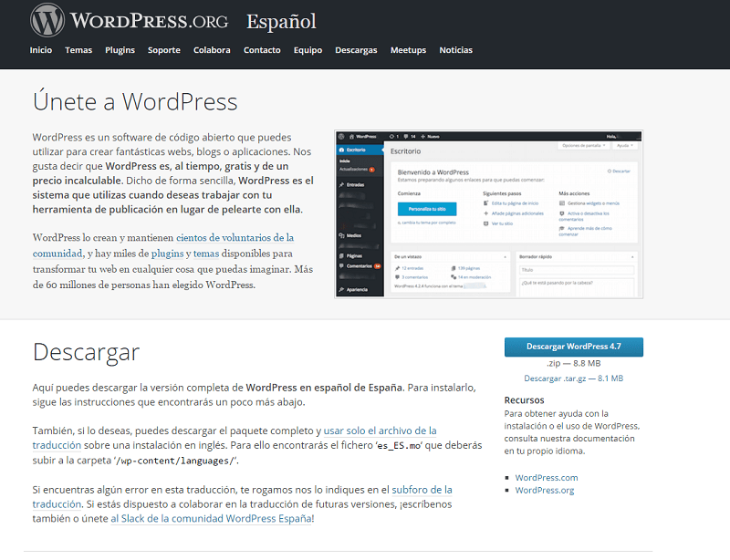Click the Español site title
The height and width of the screenshot is (560, 730).
pyautogui.click(x=281, y=22)
